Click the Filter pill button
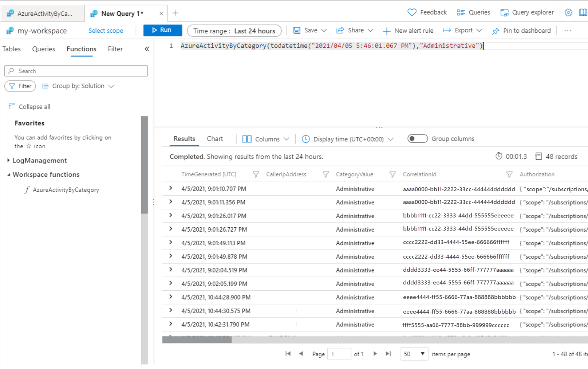The width and height of the screenshot is (588, 369). 20,86
